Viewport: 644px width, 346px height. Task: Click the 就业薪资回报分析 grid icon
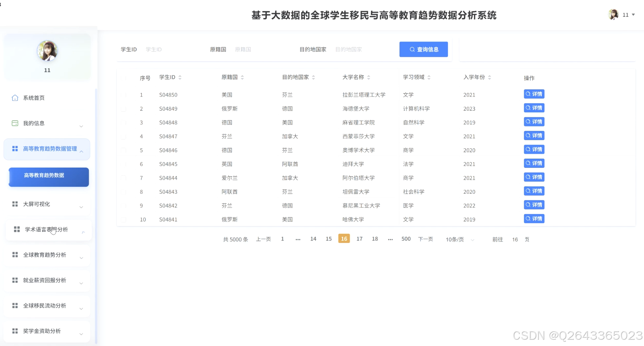click(x=15, y=280)
